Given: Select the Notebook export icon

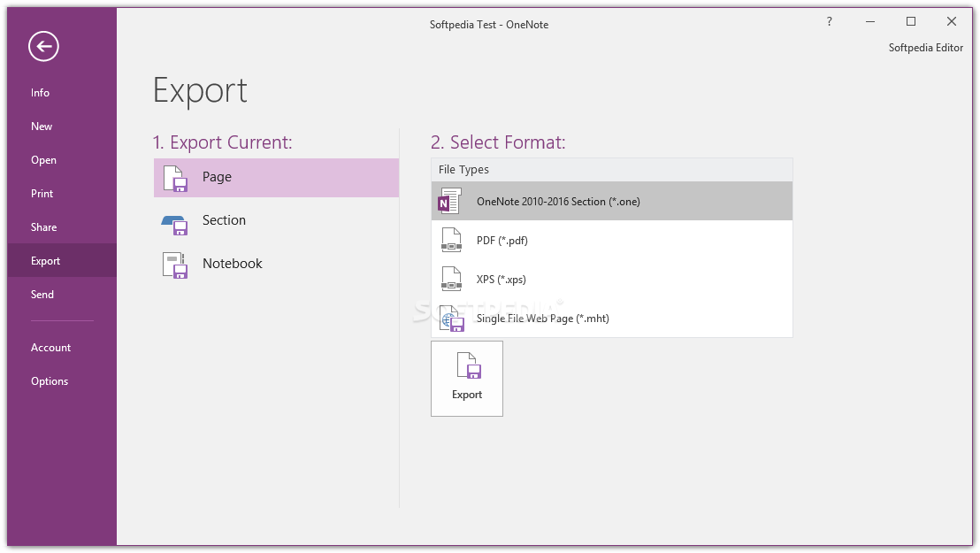Looking at the screenshot, I should coord(176,265).
